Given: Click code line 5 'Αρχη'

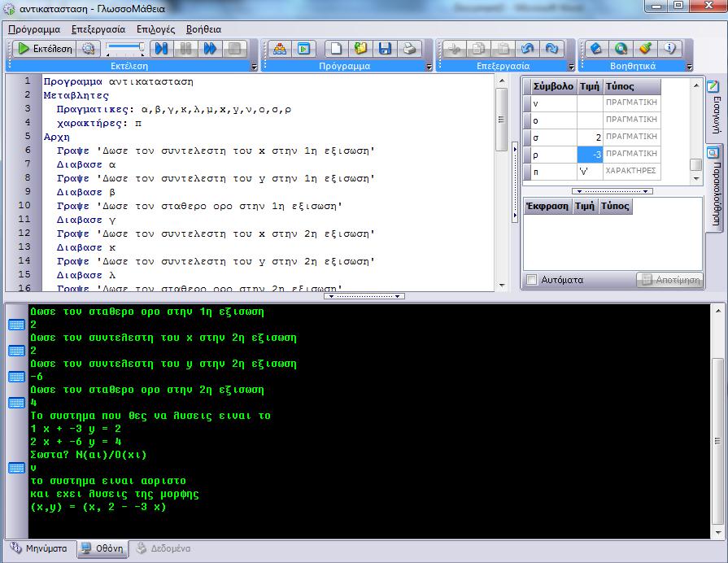Looking at the screenshot, I should click(57, 137).
